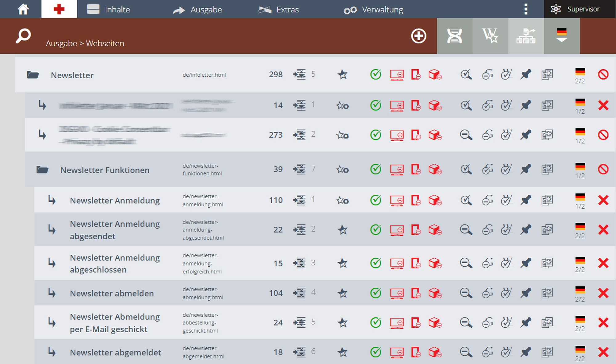The width and height of the screenshot is (616, 364).
Task: Open the Inhalte menu
Action: 108,9
